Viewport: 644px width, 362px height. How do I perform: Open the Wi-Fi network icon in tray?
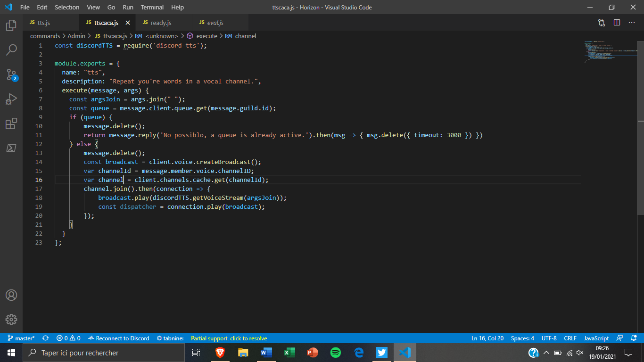570,353
